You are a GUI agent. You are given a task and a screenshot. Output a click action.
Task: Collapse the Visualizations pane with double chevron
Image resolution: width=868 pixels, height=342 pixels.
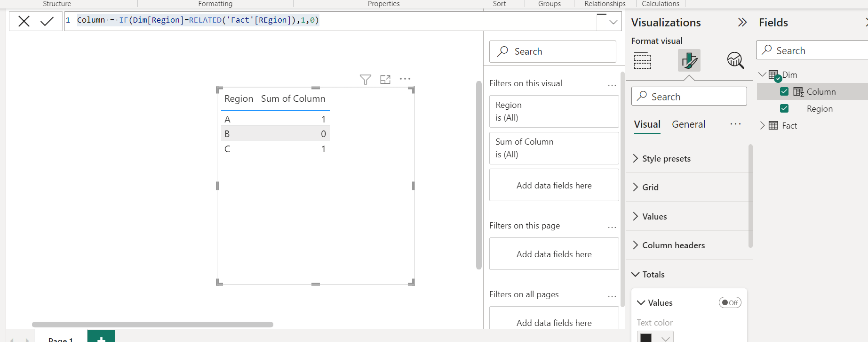[x=742, y=22]
